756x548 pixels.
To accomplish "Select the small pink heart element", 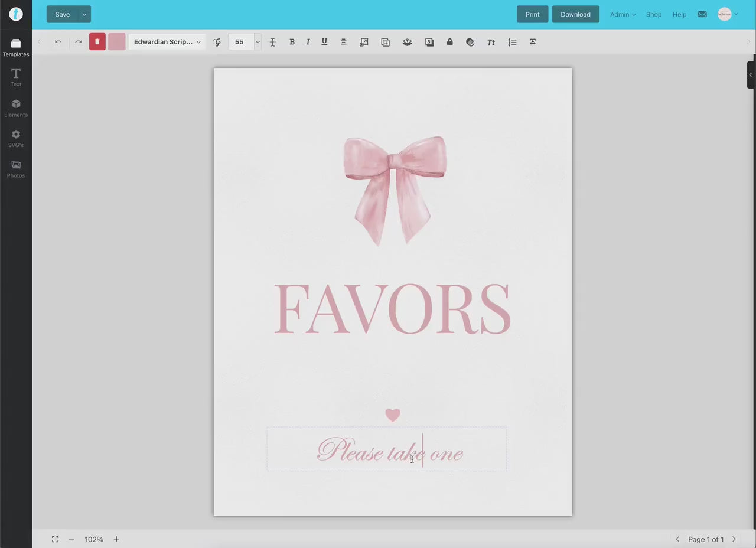I will pyautogui.click(x=393, y=415).
